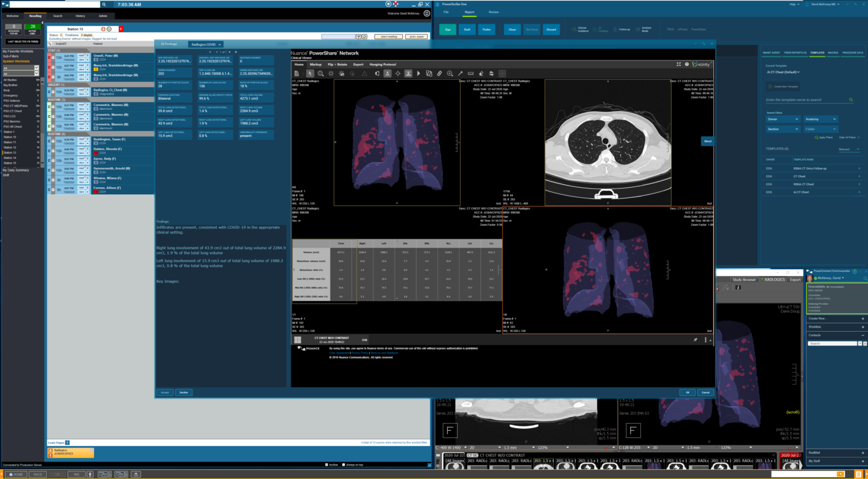
Task: Select the Radlogics exam page card at bottom
Action: (x=71, y=453)
